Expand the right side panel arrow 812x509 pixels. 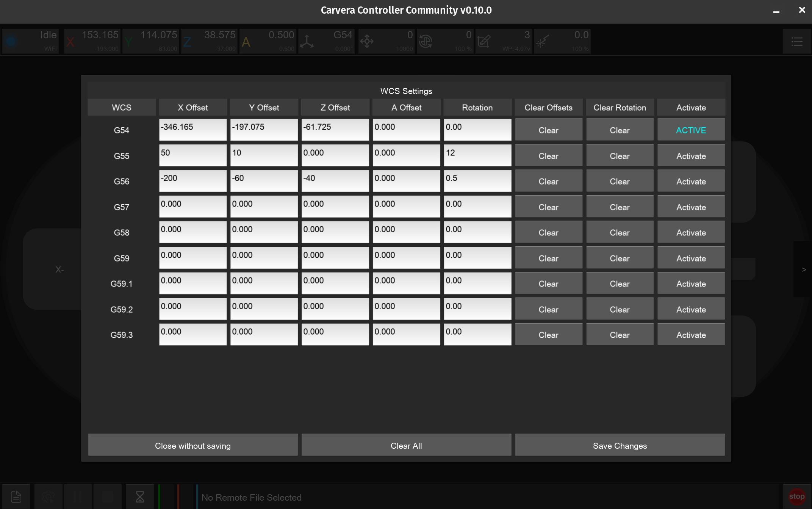pos(804,269)
